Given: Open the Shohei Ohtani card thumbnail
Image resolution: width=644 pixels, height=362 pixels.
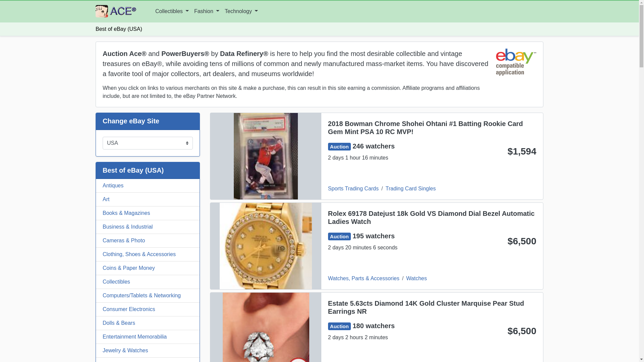Looking at the screenshot, I should coord(266,156).
